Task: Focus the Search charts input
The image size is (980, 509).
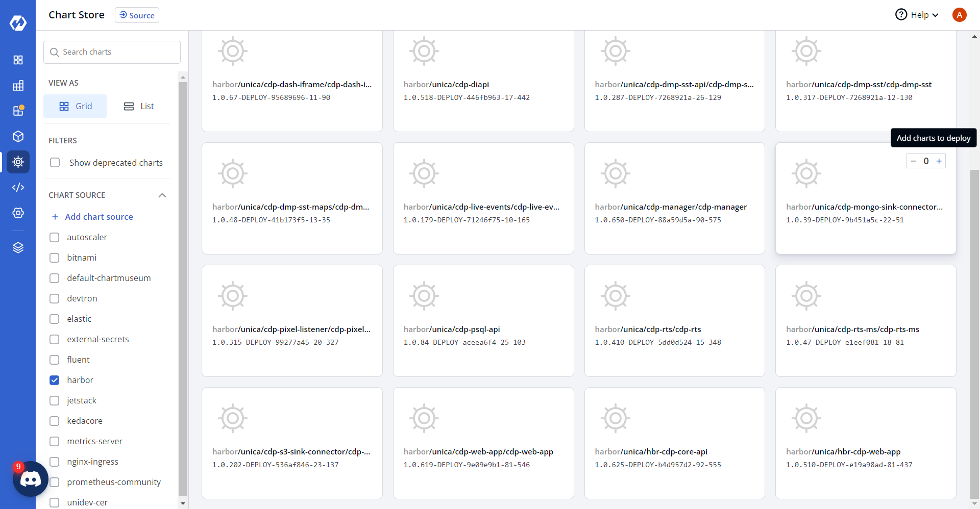Action: [x=112, y=52]
